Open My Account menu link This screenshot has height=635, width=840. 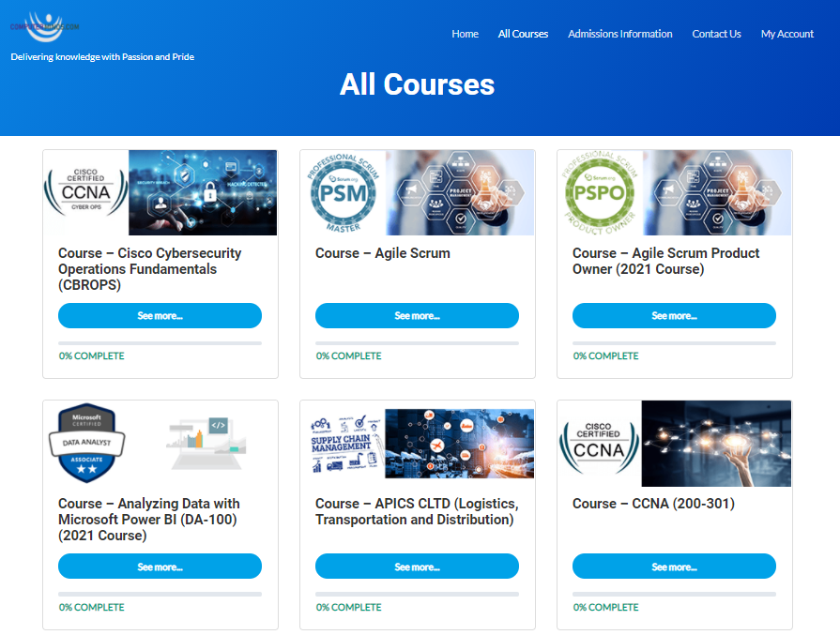click(787, 34)
